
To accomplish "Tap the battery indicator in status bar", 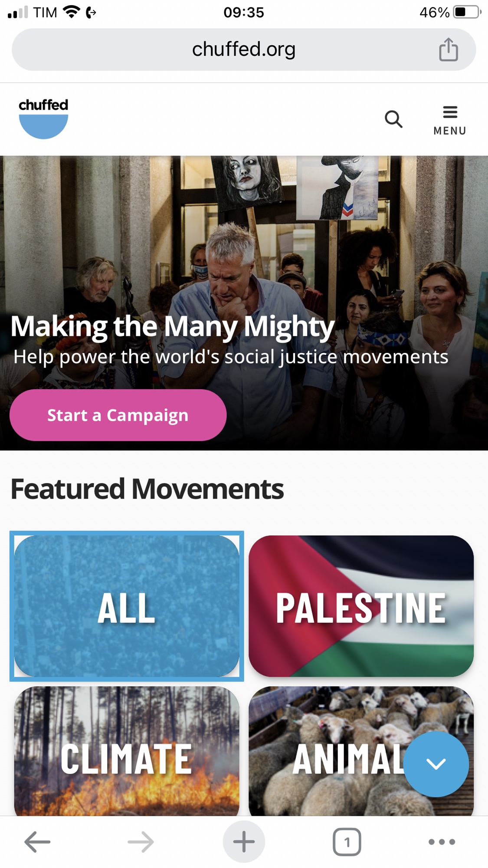I will point(467,12).
